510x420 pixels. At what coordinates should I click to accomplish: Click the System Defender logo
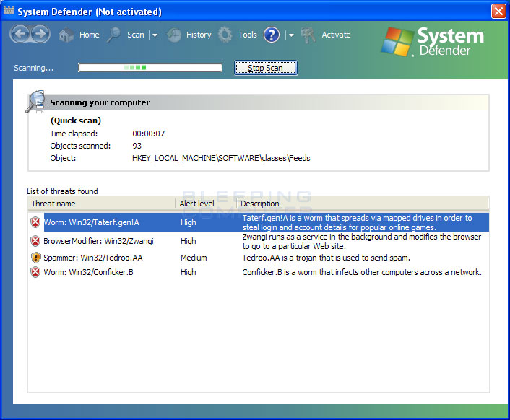coord(433,42)
